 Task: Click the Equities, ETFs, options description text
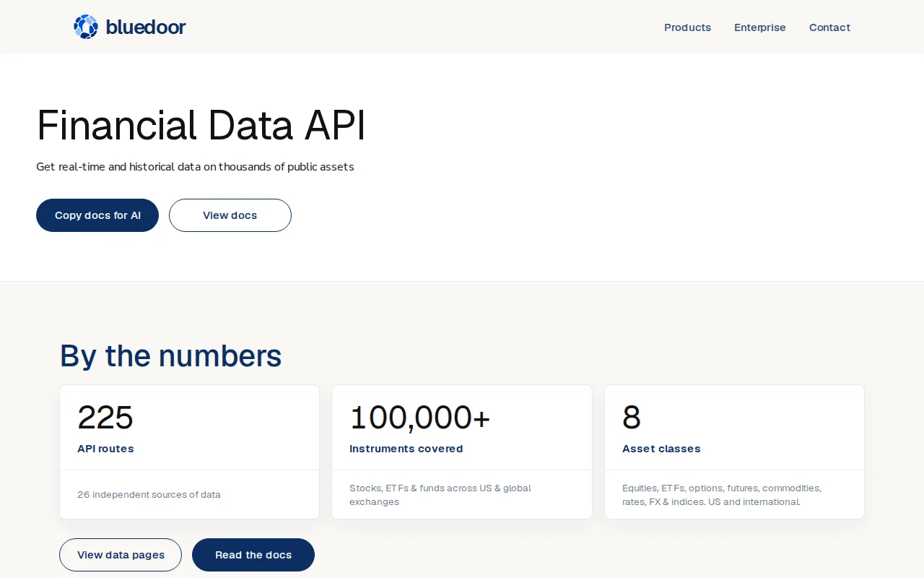[722, 495]
